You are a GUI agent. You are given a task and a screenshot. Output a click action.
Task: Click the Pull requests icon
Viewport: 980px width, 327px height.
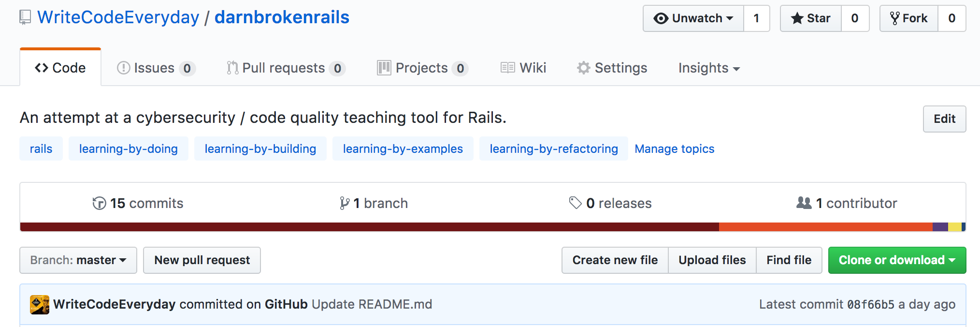coord(232,68)
